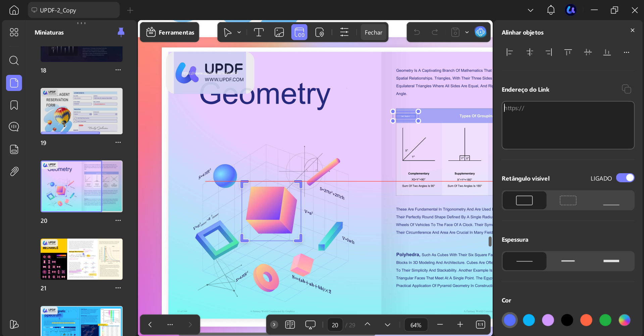Viewport: 644px width, 336px height.
Task: Open the attachments panel in the sidebar
Action: click(14, 171)
